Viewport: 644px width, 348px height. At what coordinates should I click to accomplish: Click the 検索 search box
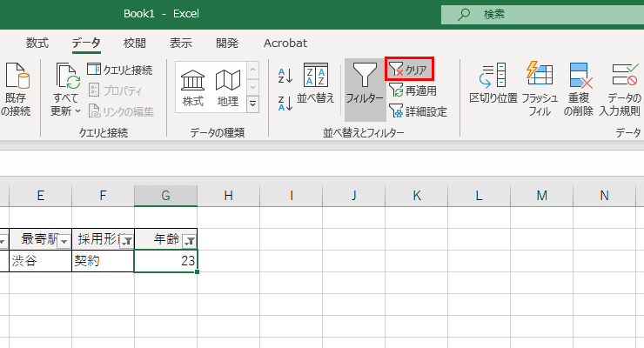pos(542,15)
